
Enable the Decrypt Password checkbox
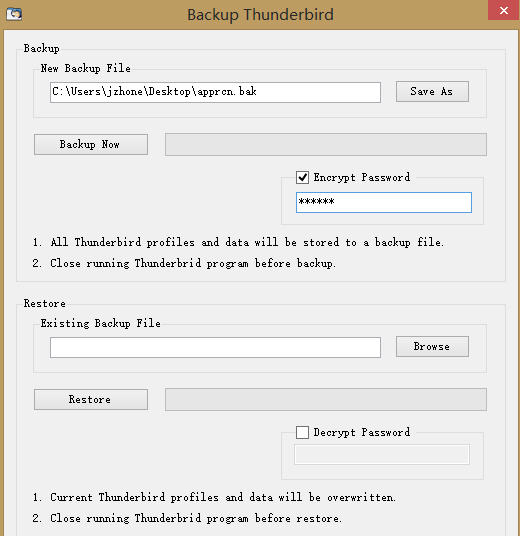[302, 432]
